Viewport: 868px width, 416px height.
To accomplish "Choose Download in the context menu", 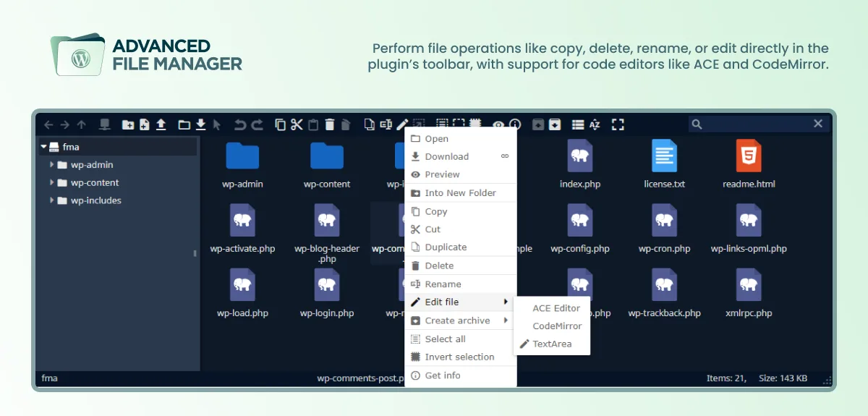I will point(461,156).
